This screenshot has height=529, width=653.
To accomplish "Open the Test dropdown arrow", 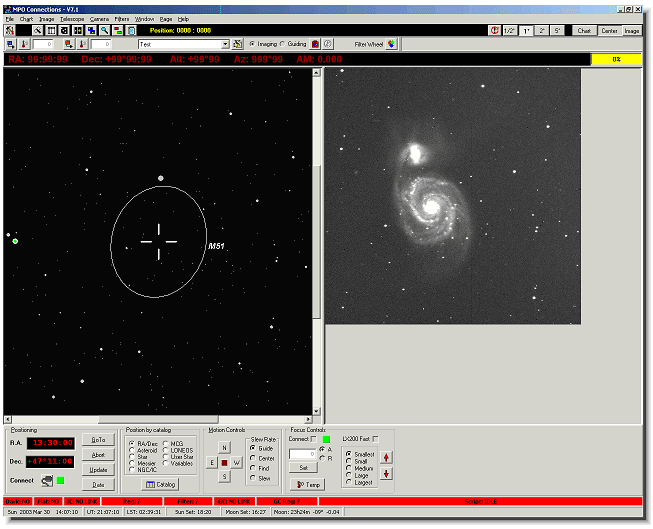I will coord(225,44).
